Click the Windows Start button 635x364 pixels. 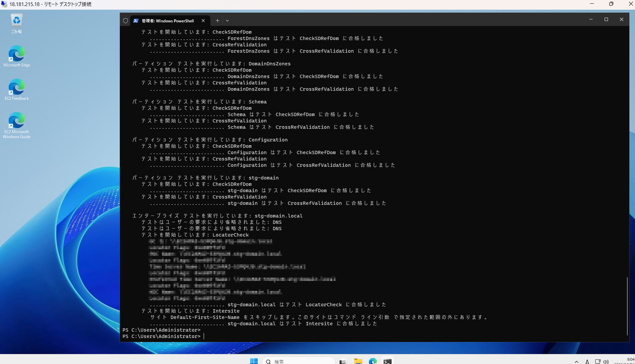coord(254,361)
